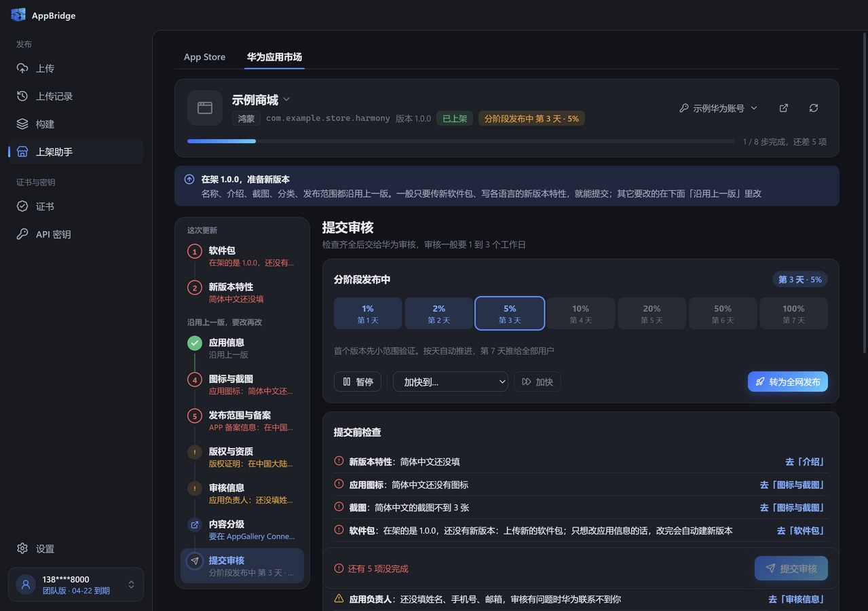Click the com.example.store.harmony package name

click(328, 118)
